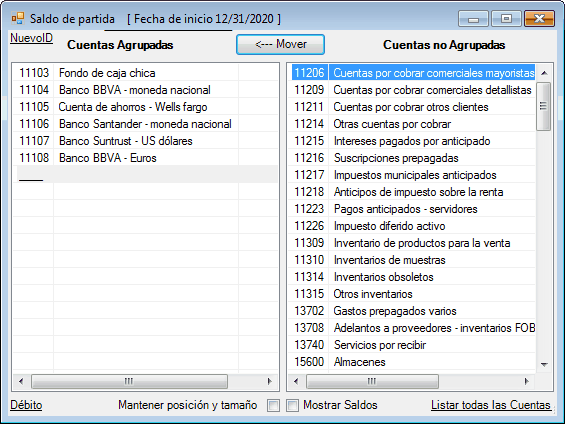Click the <--- Mover button
This screenshot has height=424, width=565.
[280, 45]
